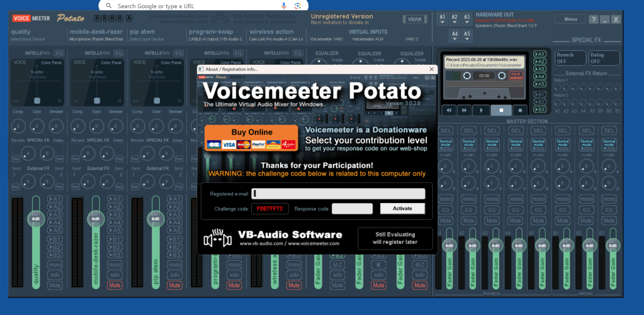Fast-forward the cassette recorder
Screen dimensions: 644x315
(x=464, y=110)
